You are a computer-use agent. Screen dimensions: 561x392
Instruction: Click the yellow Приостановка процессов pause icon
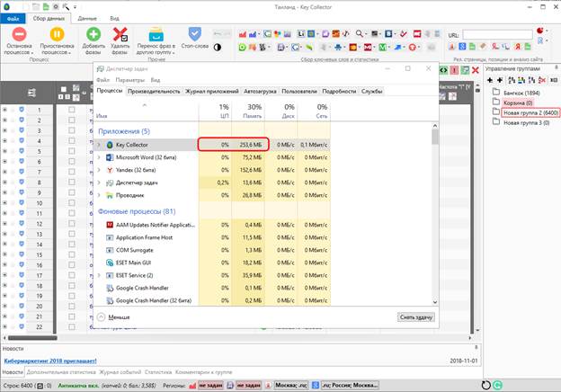(x=57, y=34)
